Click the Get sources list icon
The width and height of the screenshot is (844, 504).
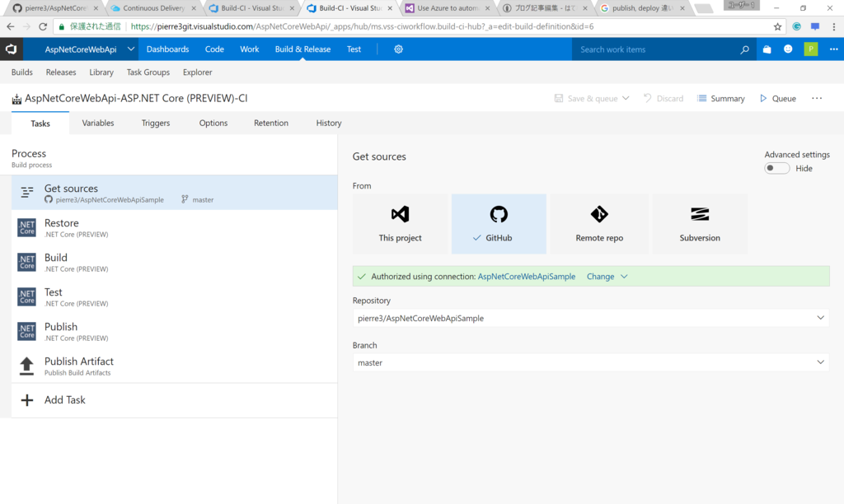[x=27, y=192]
